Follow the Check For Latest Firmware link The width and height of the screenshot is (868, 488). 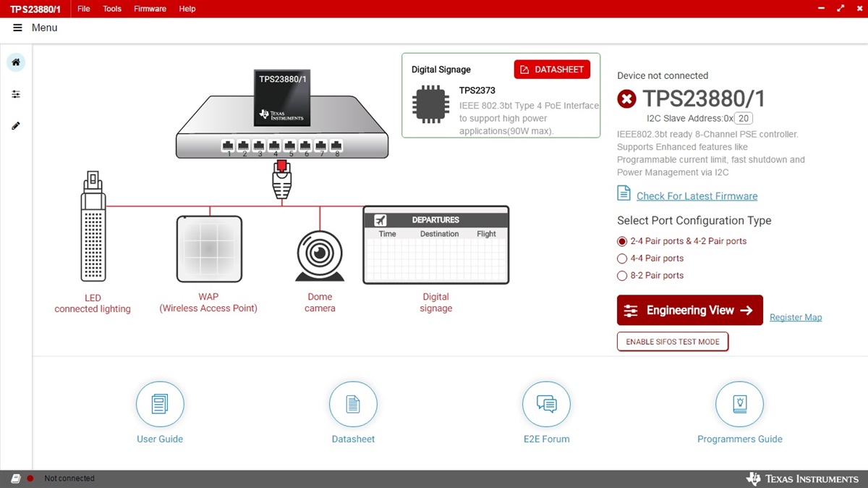click(x=697, y=196)
